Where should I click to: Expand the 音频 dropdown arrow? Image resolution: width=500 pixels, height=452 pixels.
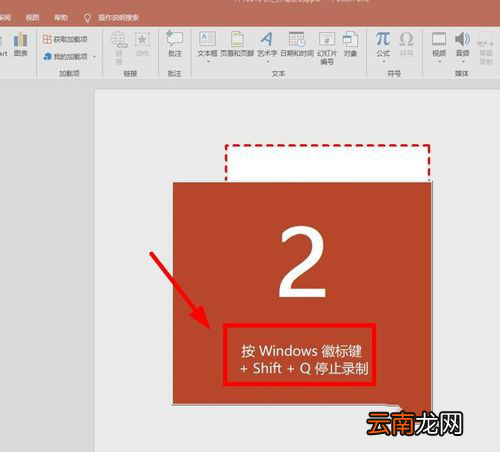point(463,62)
